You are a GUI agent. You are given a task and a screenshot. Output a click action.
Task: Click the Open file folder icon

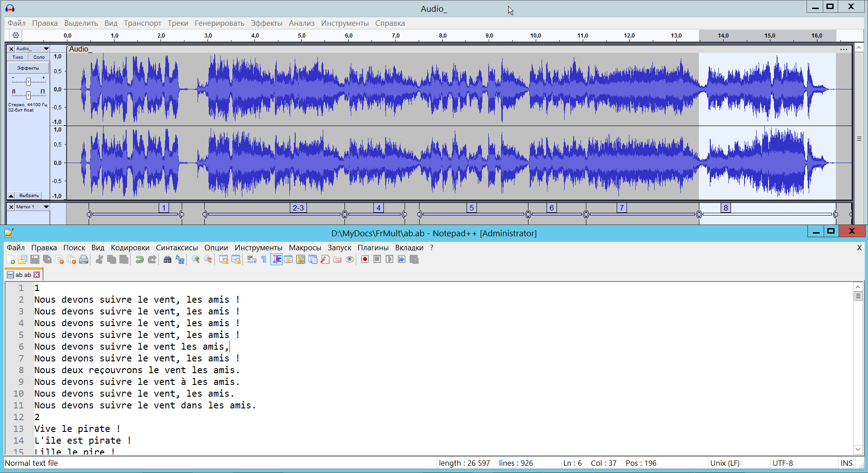point(23,259)
